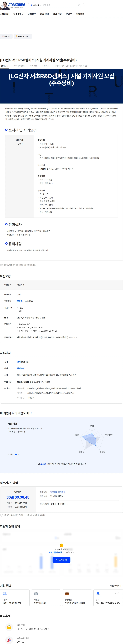Click the 잡코리아 즉시지원 link
Image resolution: width=123 pixels, height=644 pixels.
click(x=58, y=492)
